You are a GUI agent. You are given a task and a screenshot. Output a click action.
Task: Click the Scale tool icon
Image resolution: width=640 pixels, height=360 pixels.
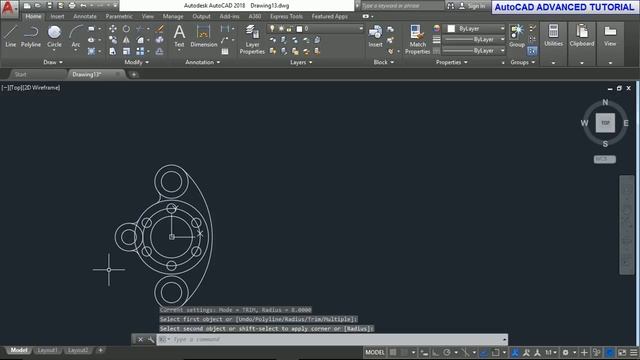tap(127, 51)
